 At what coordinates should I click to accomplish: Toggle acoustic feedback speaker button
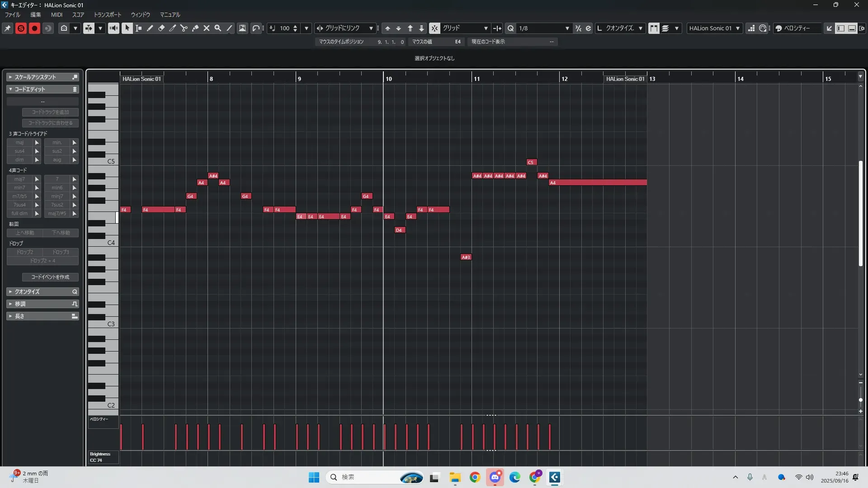(x=113, y=28)
